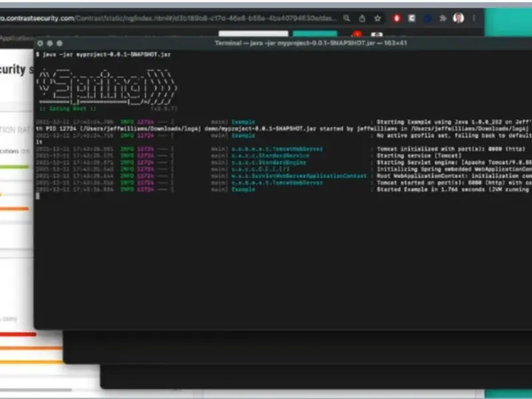
Task: Click the red bar at the Contrast page bottom
Action: 18,334
